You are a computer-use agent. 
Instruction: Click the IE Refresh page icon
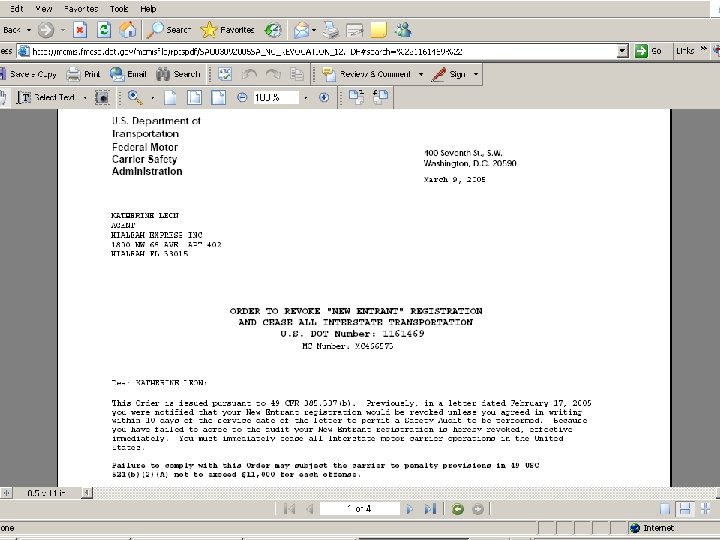point(104,30)
